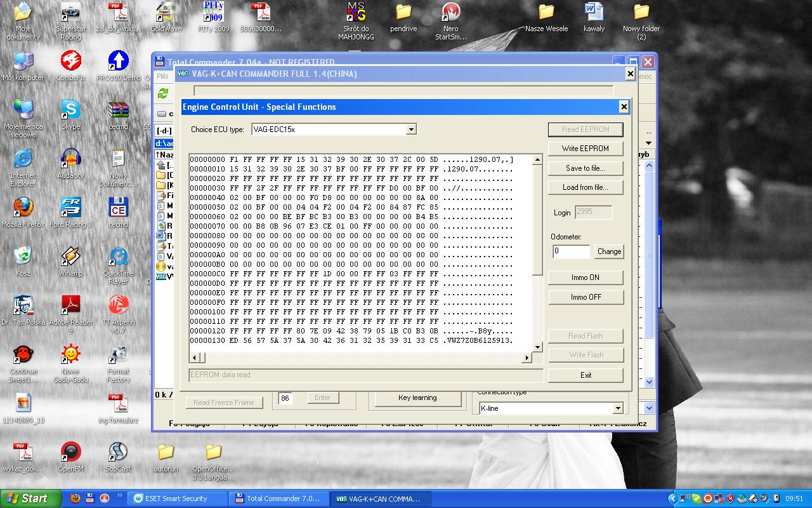Expand the Connection type K-line dropdown

(618, 408)
